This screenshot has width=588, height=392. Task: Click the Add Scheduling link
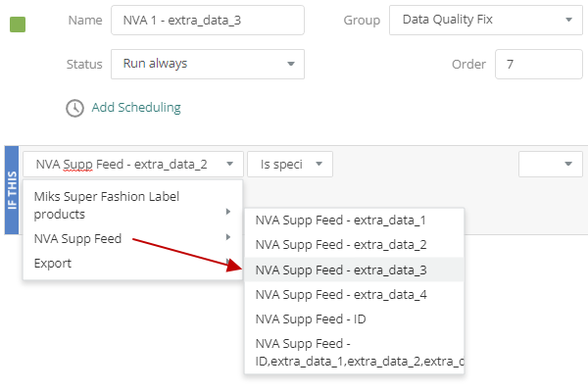pos(136,108)
